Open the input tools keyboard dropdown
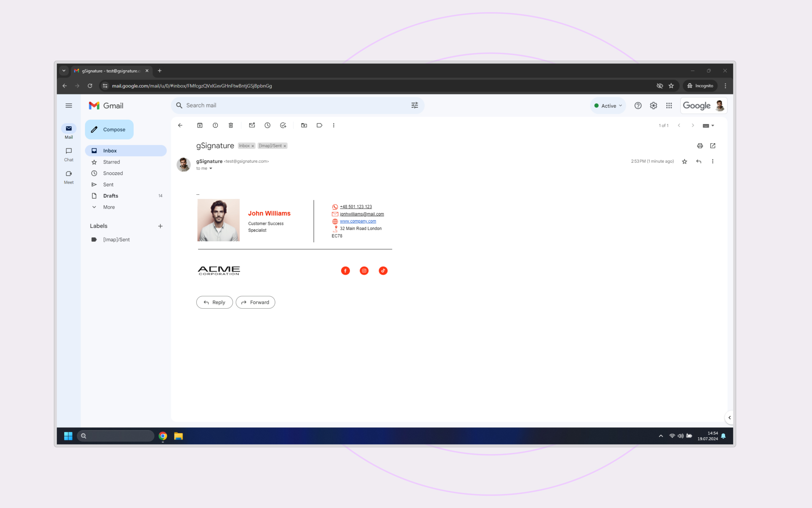 pos(708,126)
